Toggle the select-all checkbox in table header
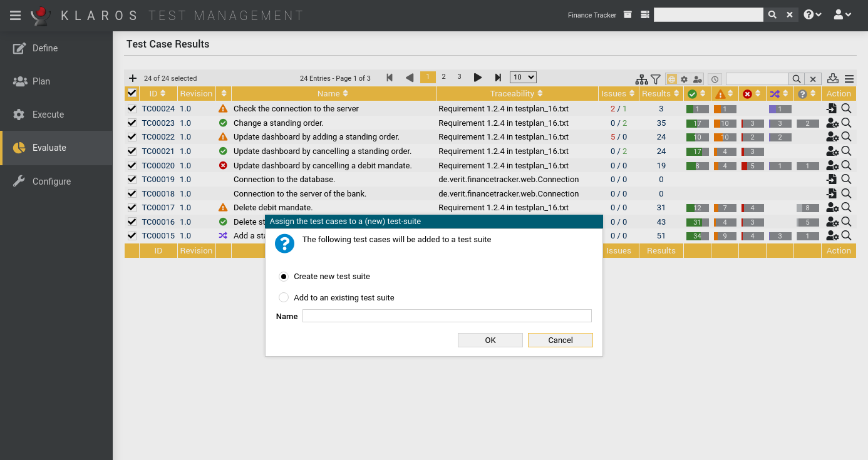 pos(132,93)
